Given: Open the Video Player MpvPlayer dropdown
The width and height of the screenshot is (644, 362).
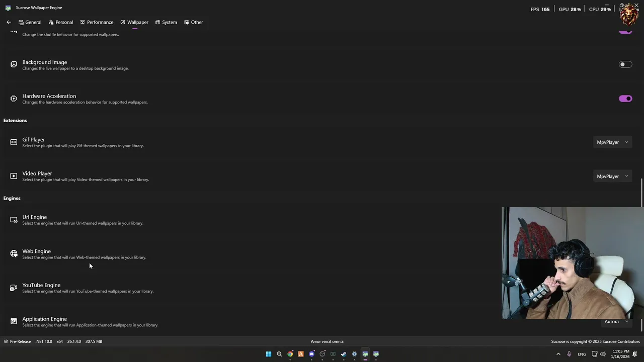Looking at the screenshot, I should click(x=612, y=176).
